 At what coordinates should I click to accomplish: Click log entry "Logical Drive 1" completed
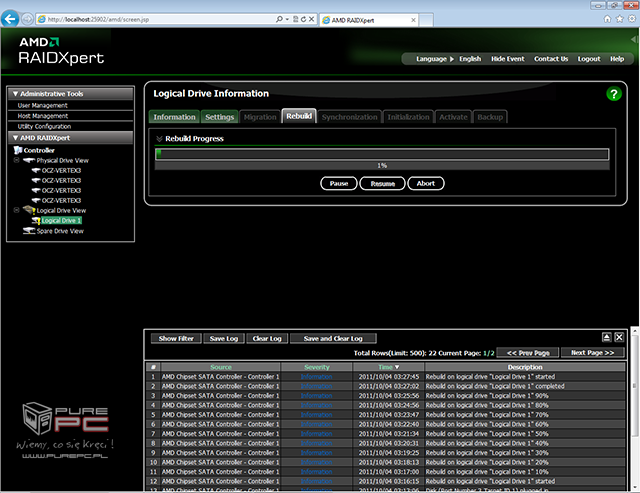pyautogui.click(x=495, y=386)
